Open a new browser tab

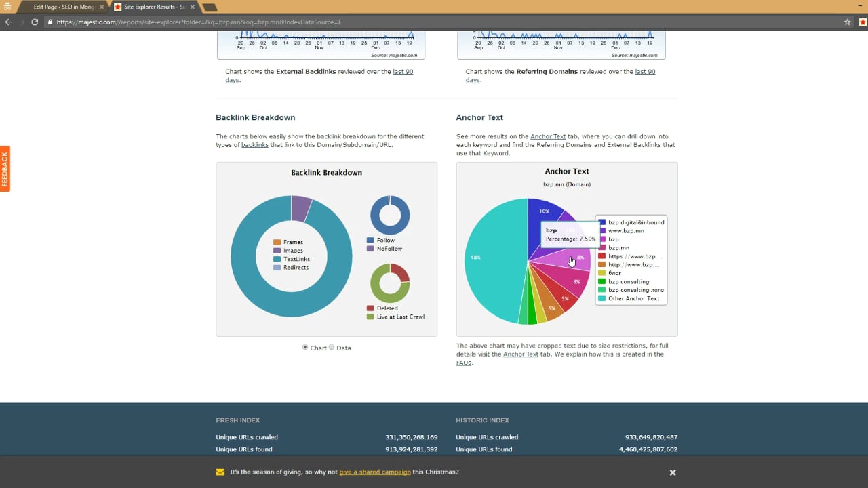pos(210,7)
